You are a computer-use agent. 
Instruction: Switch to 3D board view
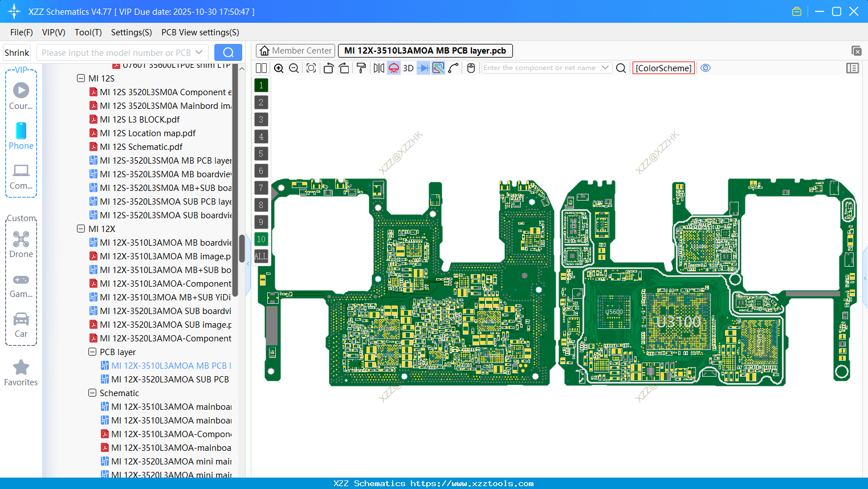[x=407, y=68]
